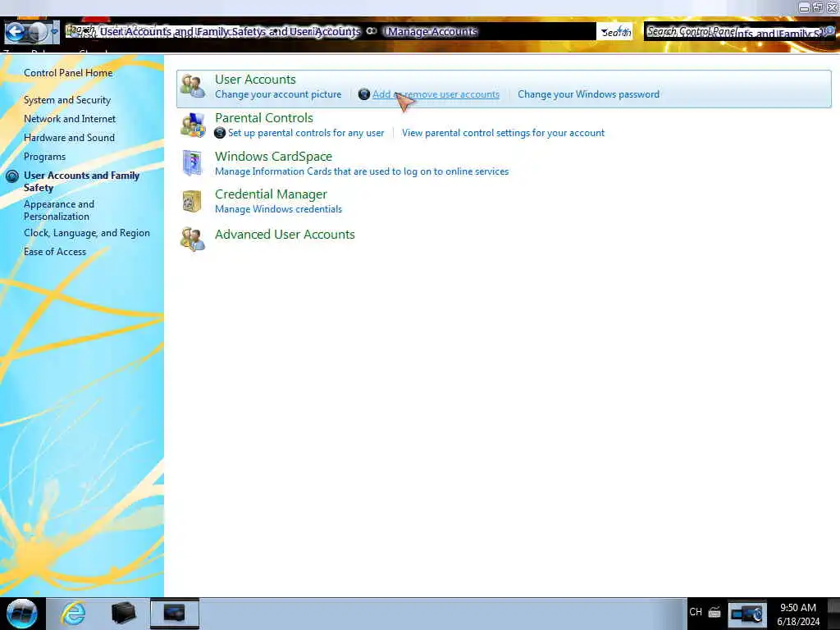Image resolution: width=840 pixels, height=630 pixels.
Task: Open Change your account picture
Action: coord(278,94)
